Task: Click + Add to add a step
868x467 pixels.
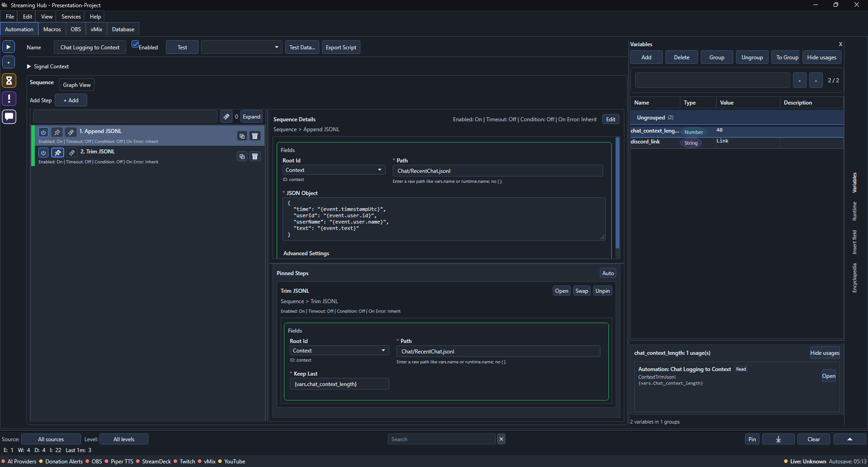Action: (71, 100)
